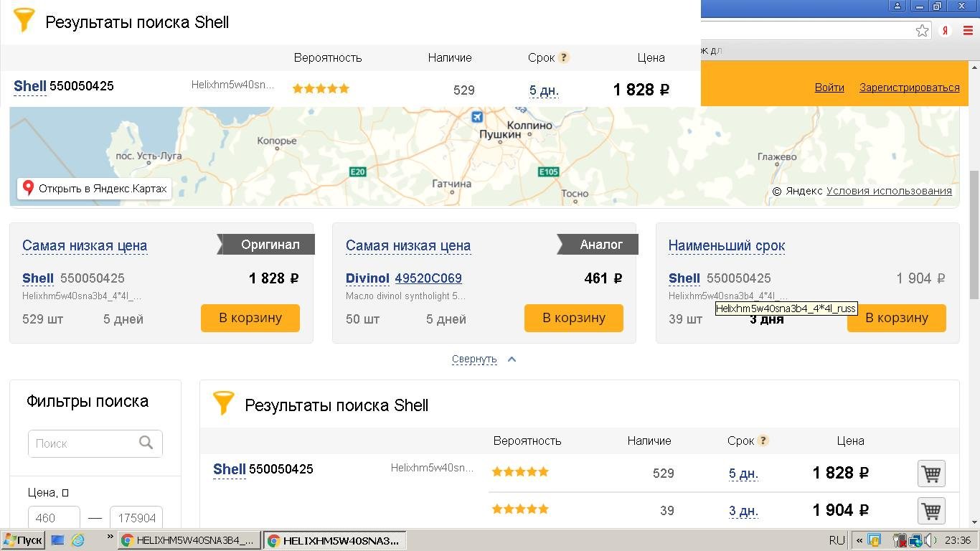Screen dimensions: 980x551
Task: Click the five-star rating in the 39 row
Action: (x=520, y=509)
